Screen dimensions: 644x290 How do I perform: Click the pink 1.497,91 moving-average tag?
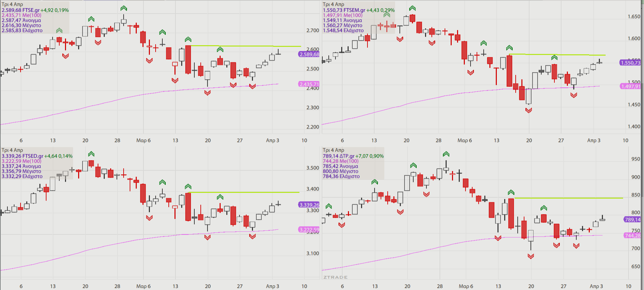(631, 86)
